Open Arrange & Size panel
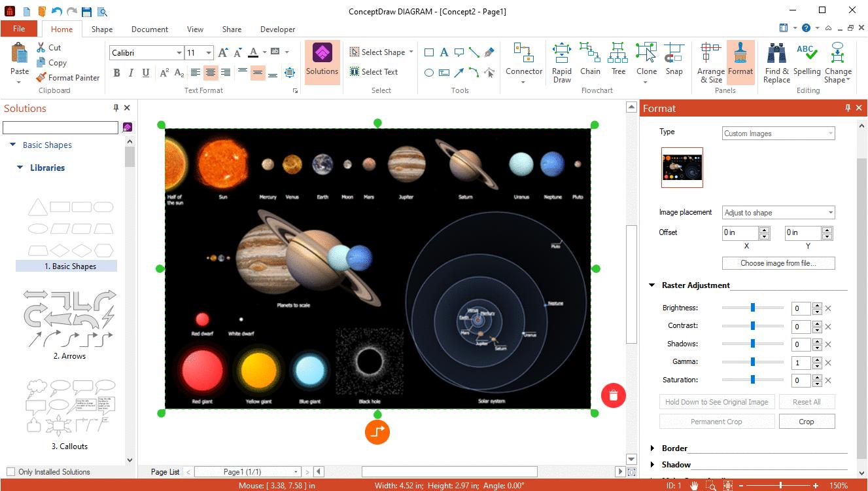Image resolution: width=868 pixels, height=491 pixels. tap(710, 62)
